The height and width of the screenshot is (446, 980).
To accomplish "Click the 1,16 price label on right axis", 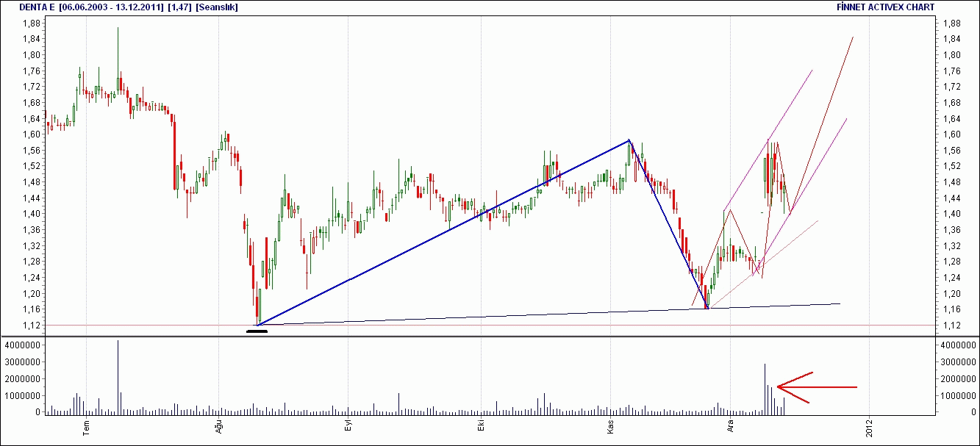I will [x=951, y=309].
